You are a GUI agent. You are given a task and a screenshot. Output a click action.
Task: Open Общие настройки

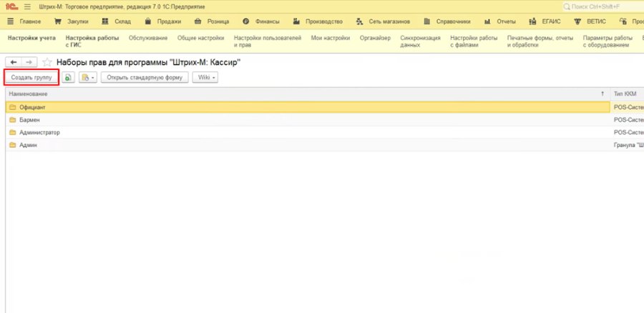tap(201, 38)
